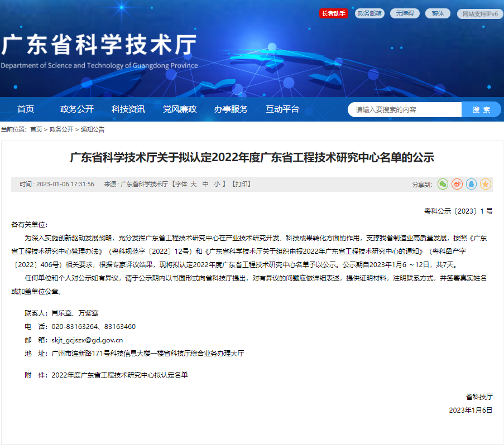Go to 首页 in the navigation bar
Screen dimensions: 504x445
[27, 109]
